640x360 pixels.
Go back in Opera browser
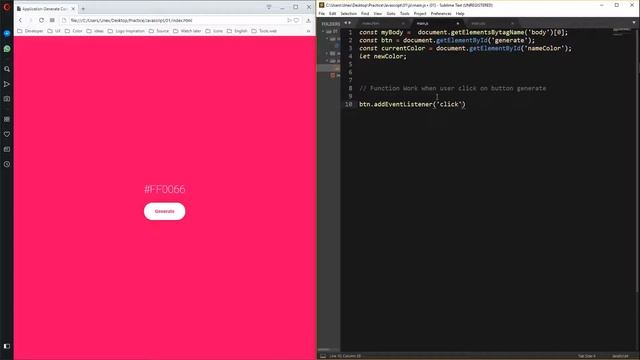(20, 20)
